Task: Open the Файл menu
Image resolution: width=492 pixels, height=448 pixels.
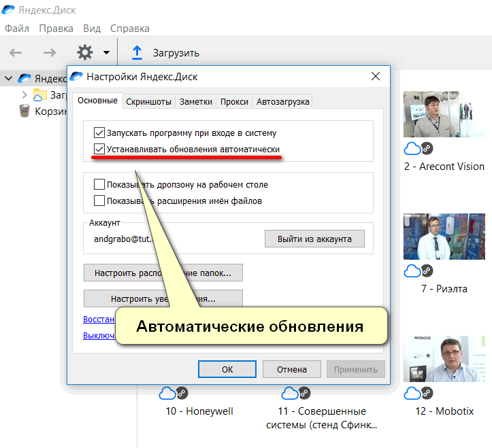Action: [17, 29]
